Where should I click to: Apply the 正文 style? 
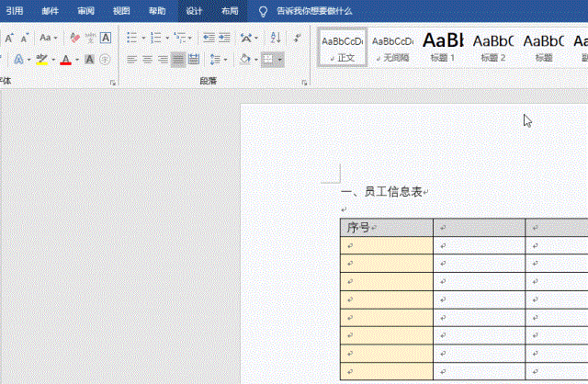point(343,46)
